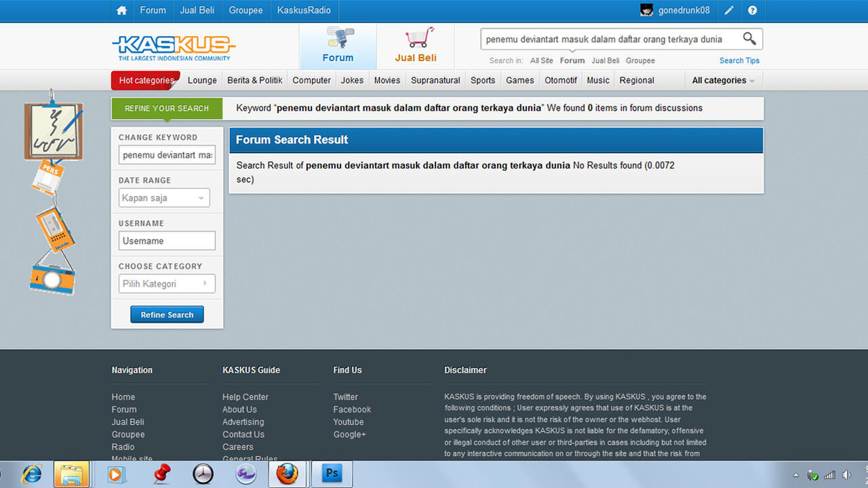
Task: Open the Games category
Action: (520, 80)
